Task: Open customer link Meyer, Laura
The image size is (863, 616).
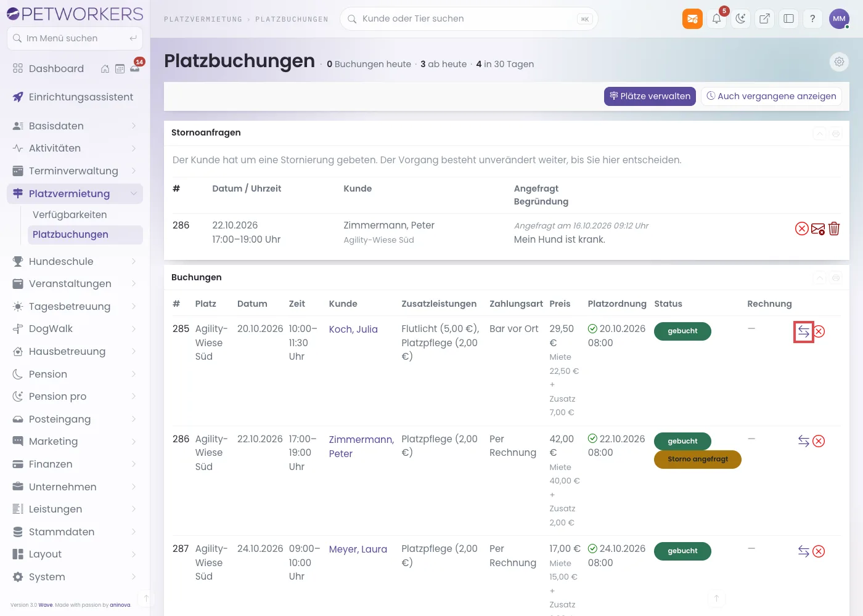Action: (x=358, y=549)
